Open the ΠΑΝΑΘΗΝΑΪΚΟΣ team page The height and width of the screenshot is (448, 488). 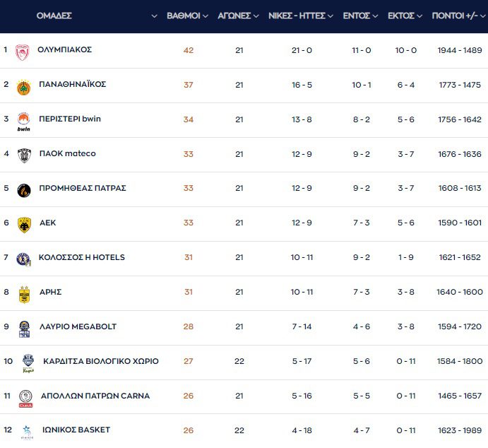point(72,84)
